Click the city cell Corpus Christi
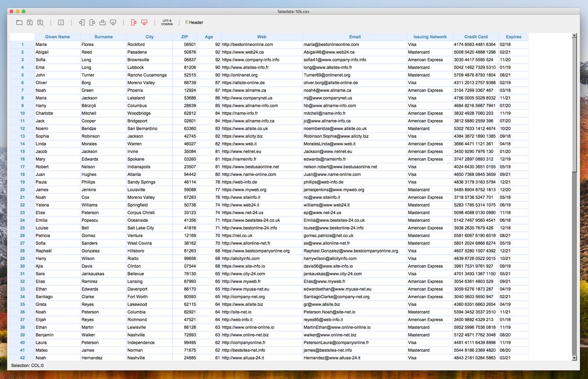Screen dimensions: 588x379 (x=149, y=213)
